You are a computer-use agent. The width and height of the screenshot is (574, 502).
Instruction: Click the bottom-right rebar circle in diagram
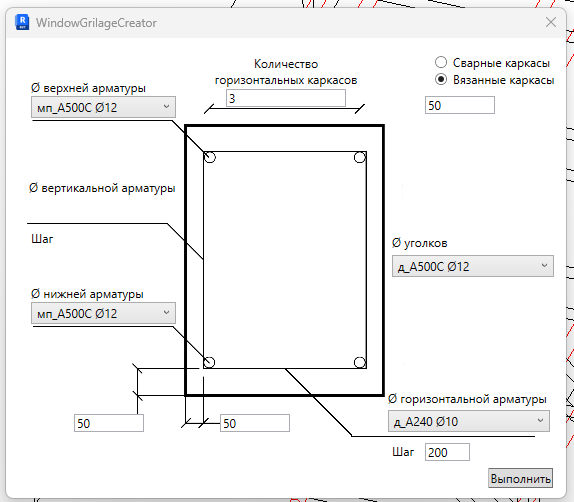(x=360, y=362)
